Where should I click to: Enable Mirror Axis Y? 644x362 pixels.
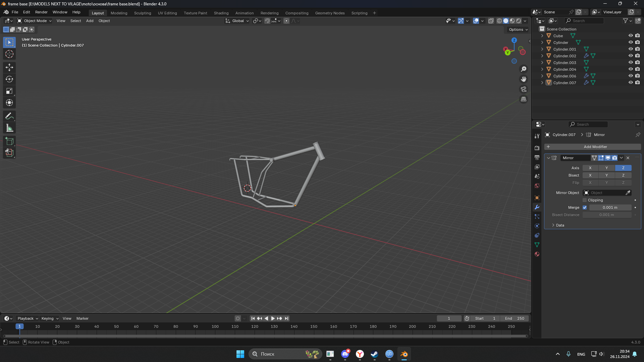[606, 168]
